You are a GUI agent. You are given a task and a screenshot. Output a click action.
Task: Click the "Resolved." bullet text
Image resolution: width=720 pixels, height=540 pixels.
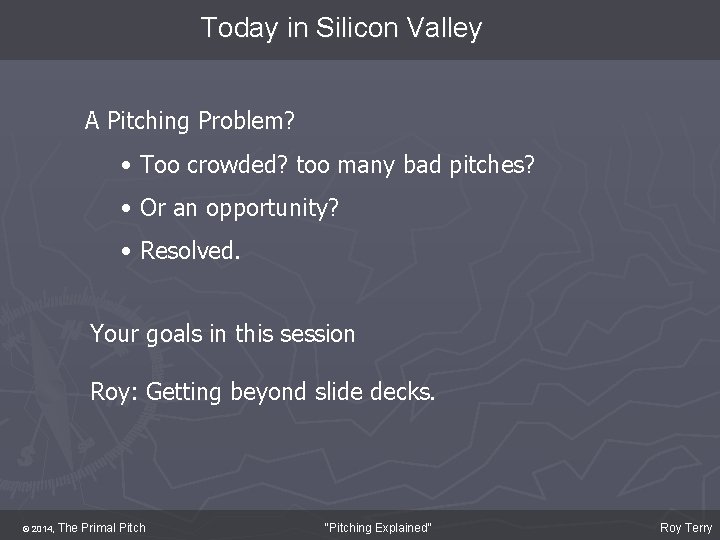point(190,250)
